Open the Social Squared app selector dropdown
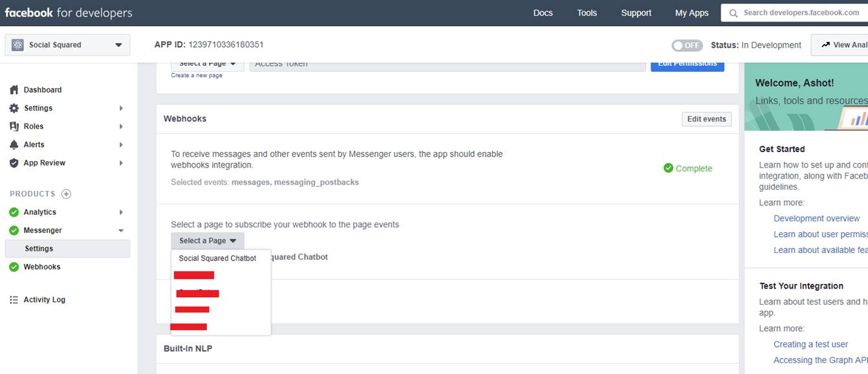 point(118,45)
